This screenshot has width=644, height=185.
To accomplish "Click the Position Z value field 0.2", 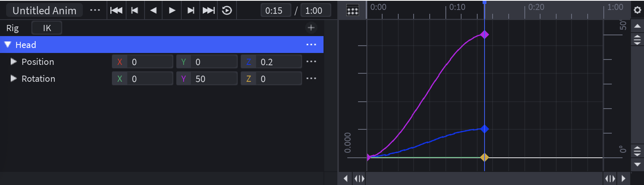I will pos(271,61).
